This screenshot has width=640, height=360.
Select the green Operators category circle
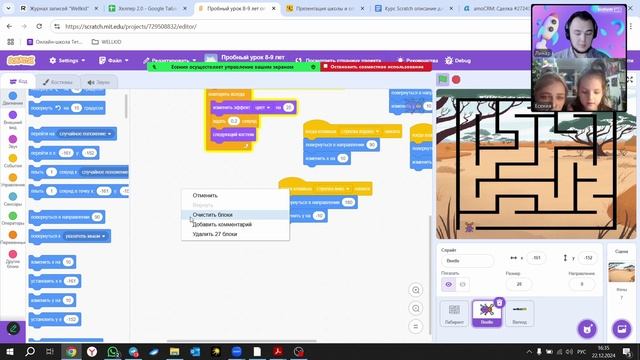point(13,216)
